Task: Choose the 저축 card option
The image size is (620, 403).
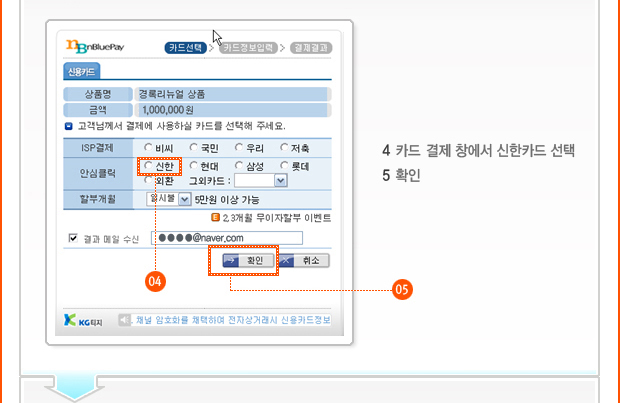Action: click(x=284, y=147)
